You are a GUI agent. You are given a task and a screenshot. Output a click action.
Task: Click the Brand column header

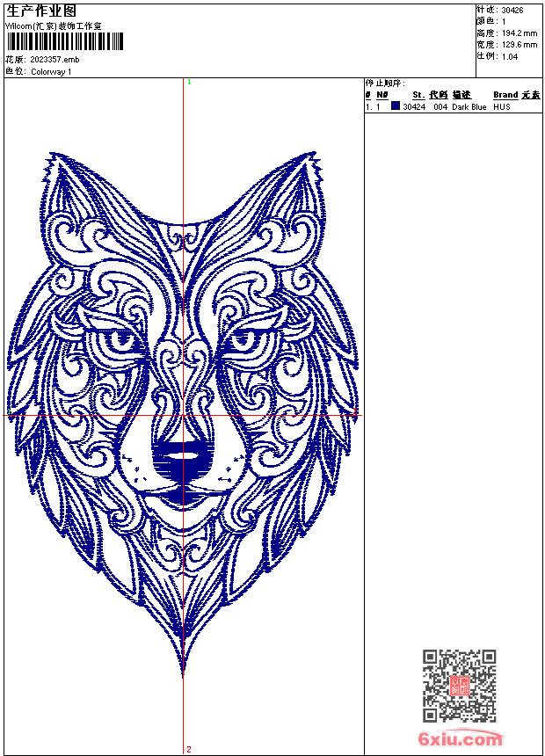click(505, 95)
